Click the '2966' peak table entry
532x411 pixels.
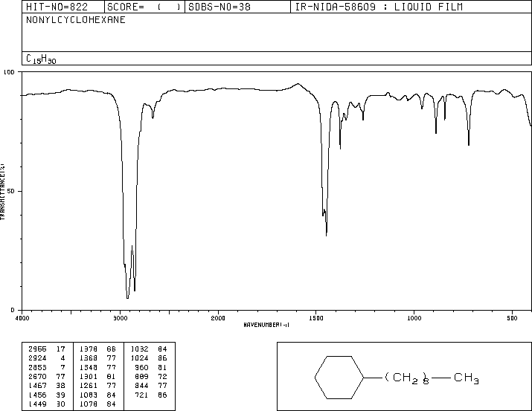(x=37, y=349)
